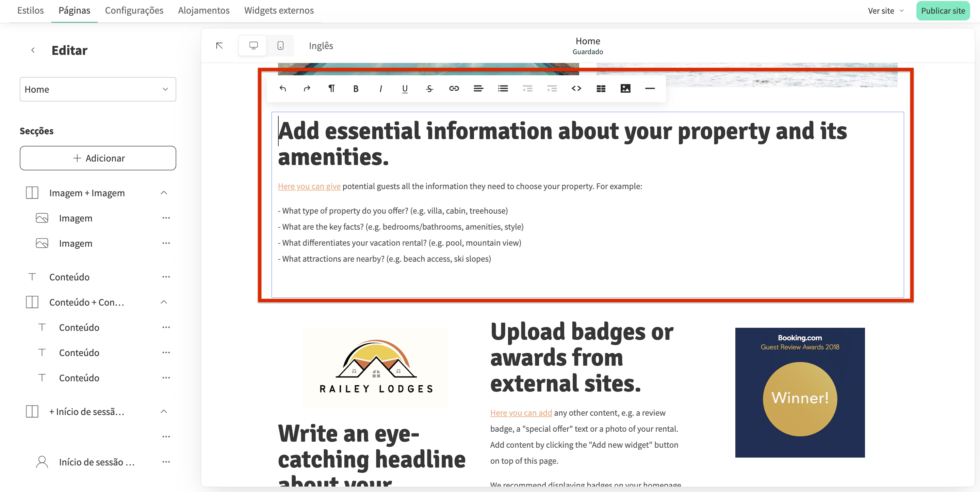
Task: Switch to the Estilos tab
Action: click(x=30, y=10)
